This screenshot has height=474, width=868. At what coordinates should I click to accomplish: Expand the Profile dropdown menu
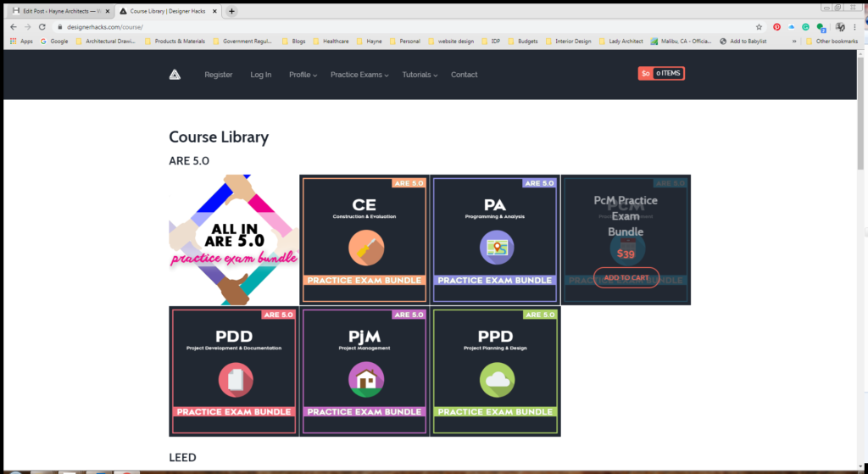click(303, 75)
